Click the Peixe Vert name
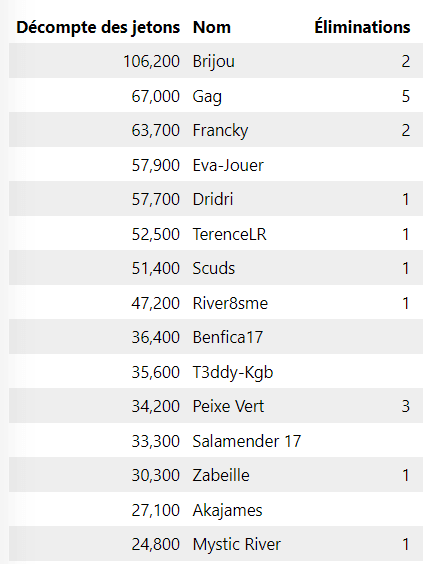The width and height of the screenshot is (423, 564). pyautogui.click(x=228, y=407)
